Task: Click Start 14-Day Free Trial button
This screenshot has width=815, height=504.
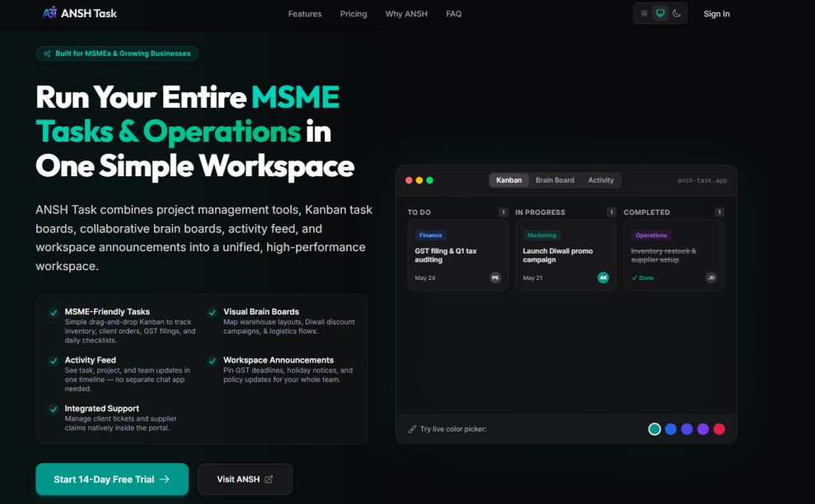Action: point(112,479)
